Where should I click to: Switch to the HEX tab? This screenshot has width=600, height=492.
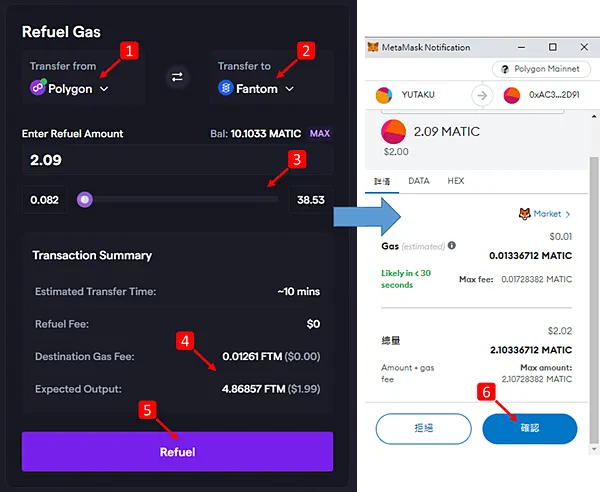(x=456, y=181)
